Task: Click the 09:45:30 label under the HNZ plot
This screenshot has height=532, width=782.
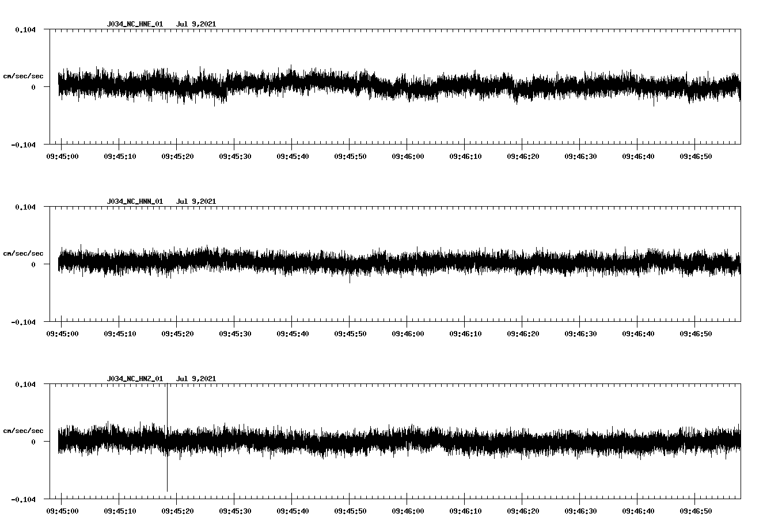Action: [236, 510]
